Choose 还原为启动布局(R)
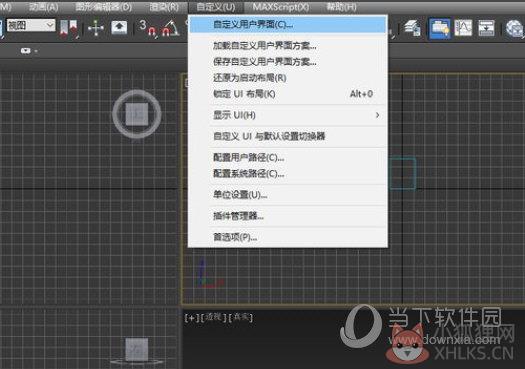The image size is (525, 369). pos(288,78)
